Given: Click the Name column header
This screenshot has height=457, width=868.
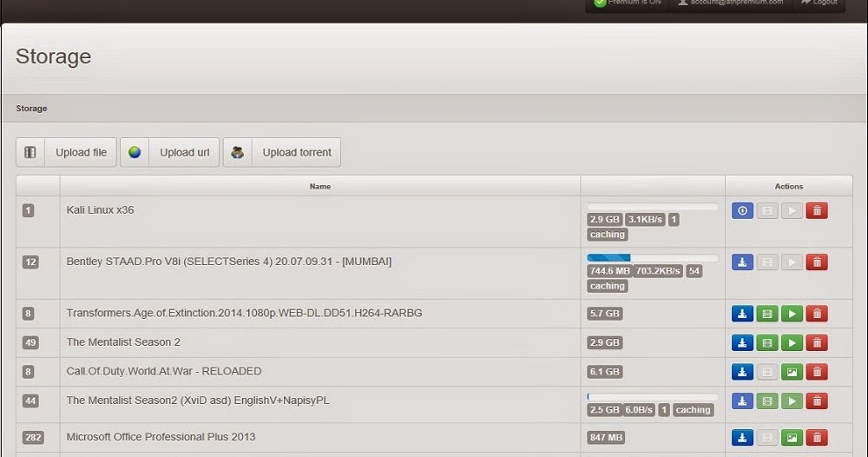Looking at the screenshot, I should click(320, 187).
